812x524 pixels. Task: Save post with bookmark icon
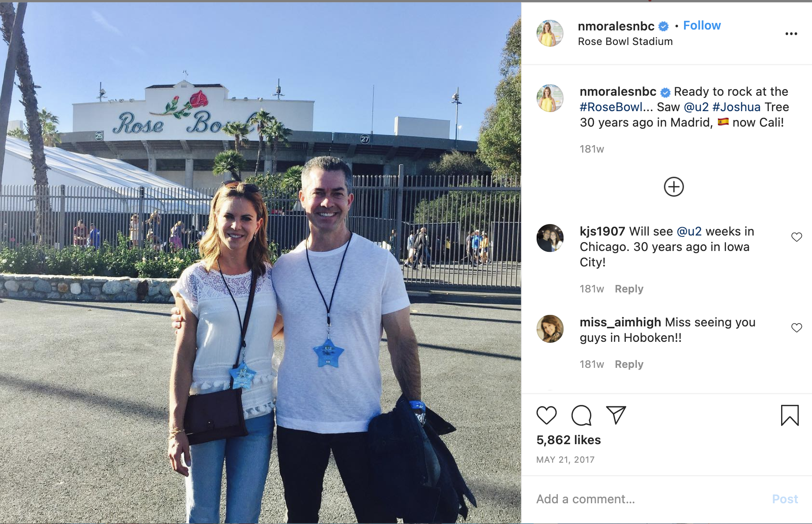789,415
